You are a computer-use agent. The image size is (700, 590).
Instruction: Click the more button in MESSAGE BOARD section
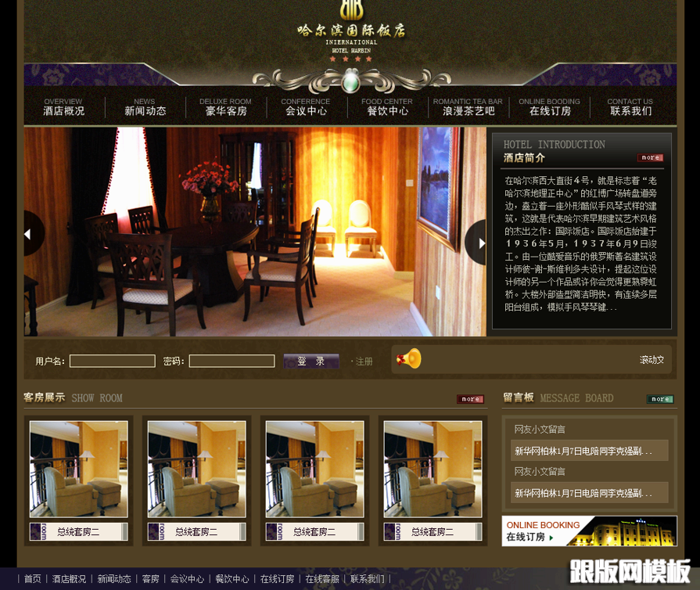[660, 399]
